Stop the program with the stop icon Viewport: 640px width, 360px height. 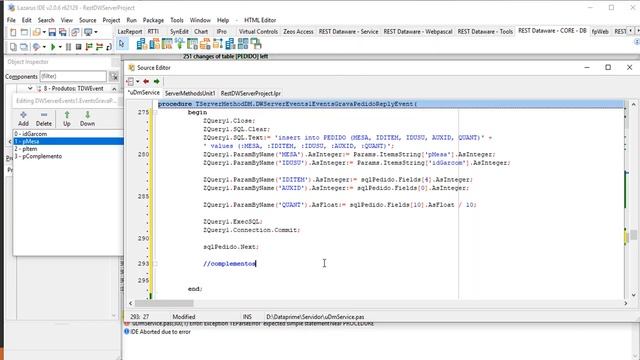tap(79, 47)
